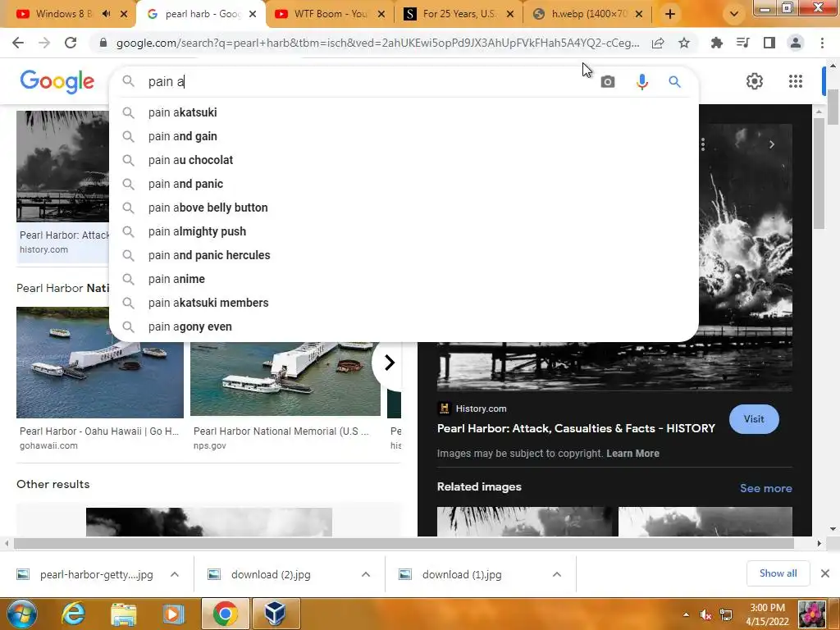Image resolution: width=840 pixels, height=630 pixels.
Task: Open image options three-dot menu in preview
Action: point(703,144)
